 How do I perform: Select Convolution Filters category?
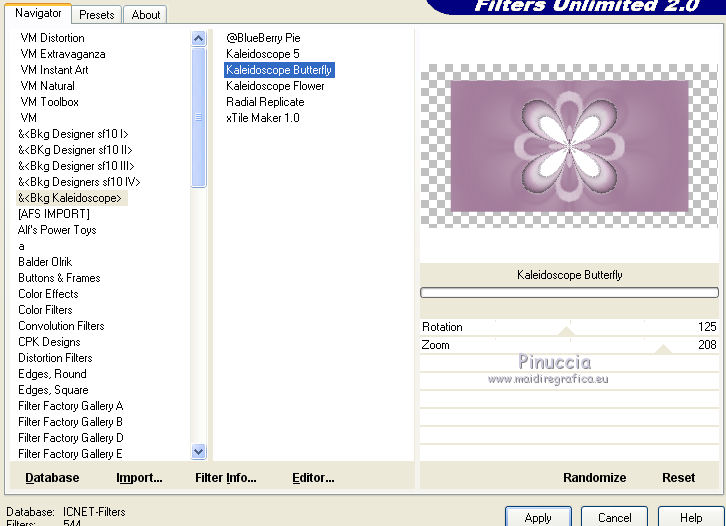point(61,326)
